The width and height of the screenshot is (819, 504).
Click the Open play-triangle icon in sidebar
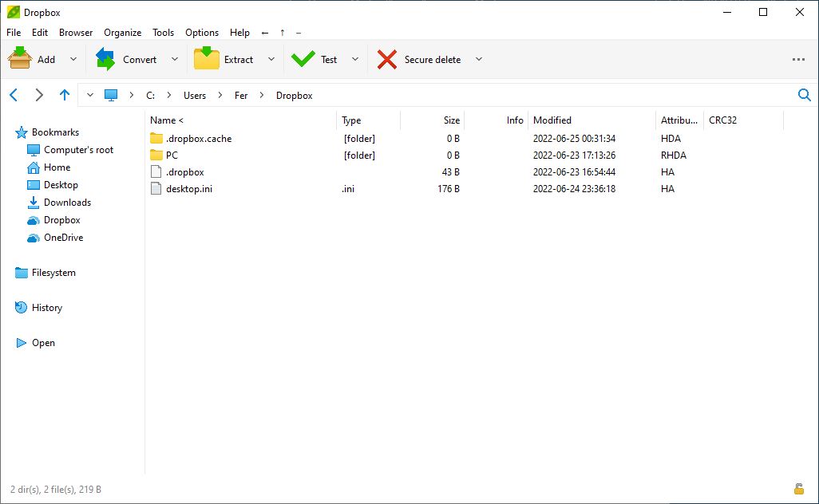click(22, 343)
